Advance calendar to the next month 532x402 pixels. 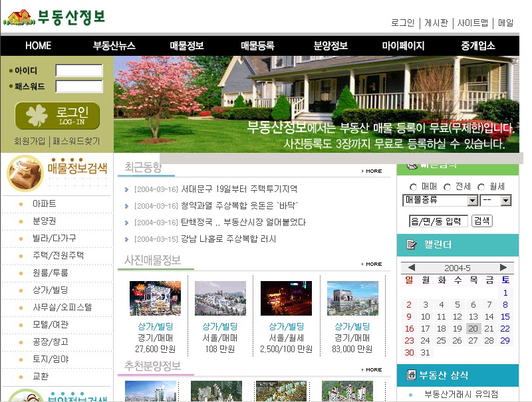pos(505,268)
